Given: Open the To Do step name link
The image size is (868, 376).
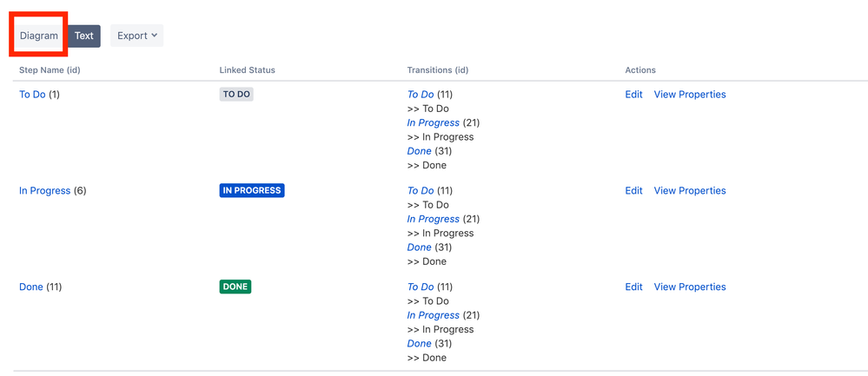Looking at the screenshot, I should pyautogui.click(x=32, y=95).
